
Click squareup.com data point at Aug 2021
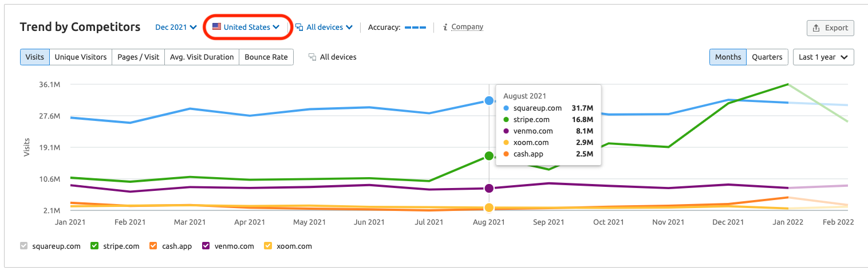tap(489, 100)
